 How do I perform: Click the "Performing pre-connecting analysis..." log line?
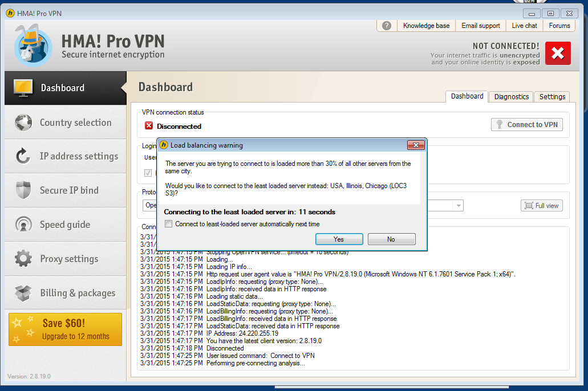coord(256,363)
